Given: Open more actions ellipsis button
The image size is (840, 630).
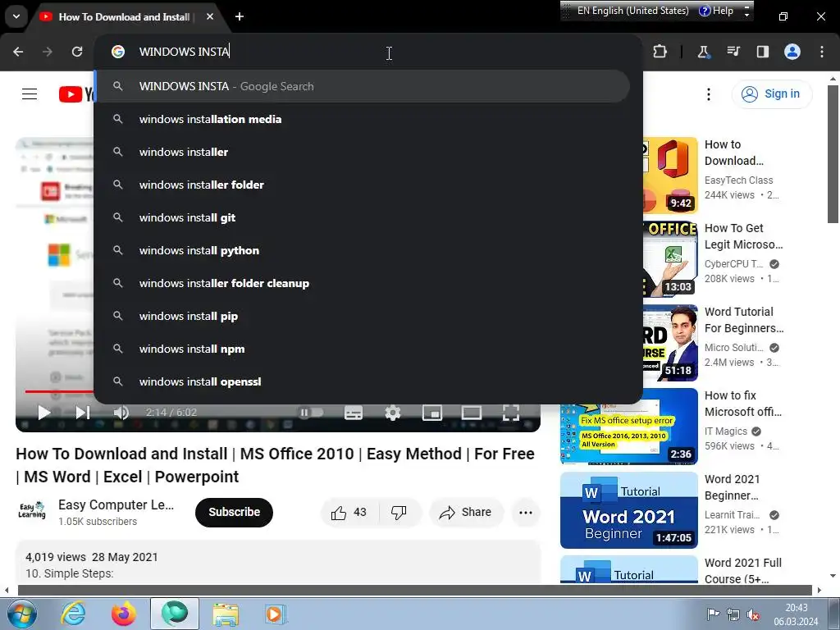Looking at the screenshot, I should [x=526, y=513].
